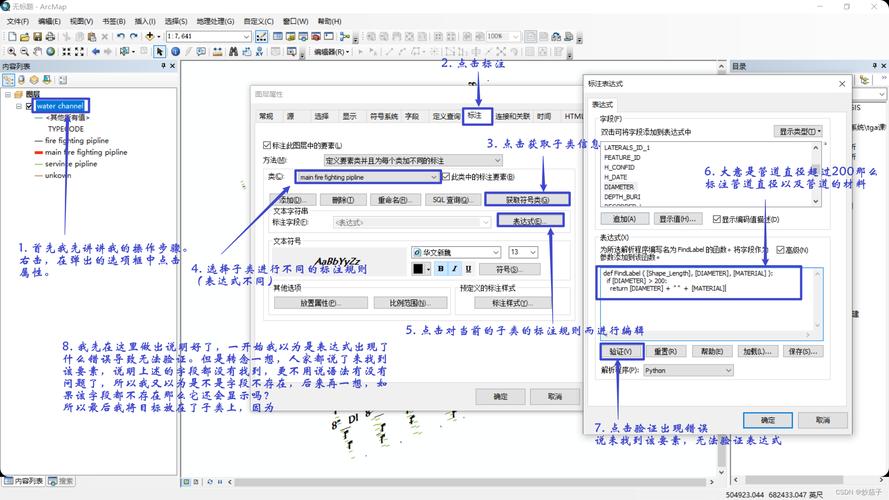Screen dimensions: 889x500
Task: Toggle water channel layer visibility checkbox
Action: pos(29,106)
